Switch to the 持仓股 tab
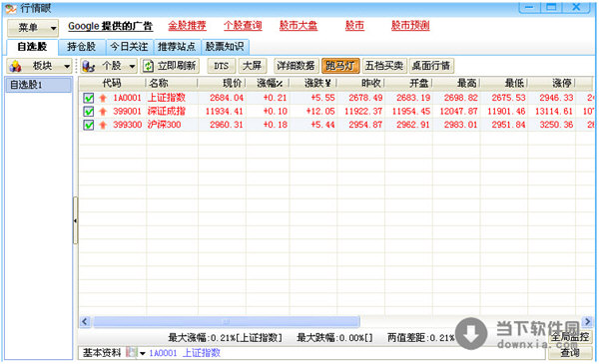The height and width of the screenshot is (364, 599). 82,47
